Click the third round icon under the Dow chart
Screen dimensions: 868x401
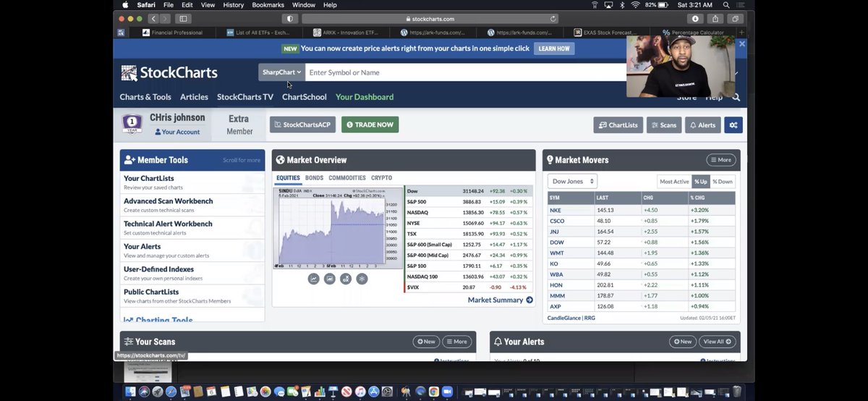[346, 279]
